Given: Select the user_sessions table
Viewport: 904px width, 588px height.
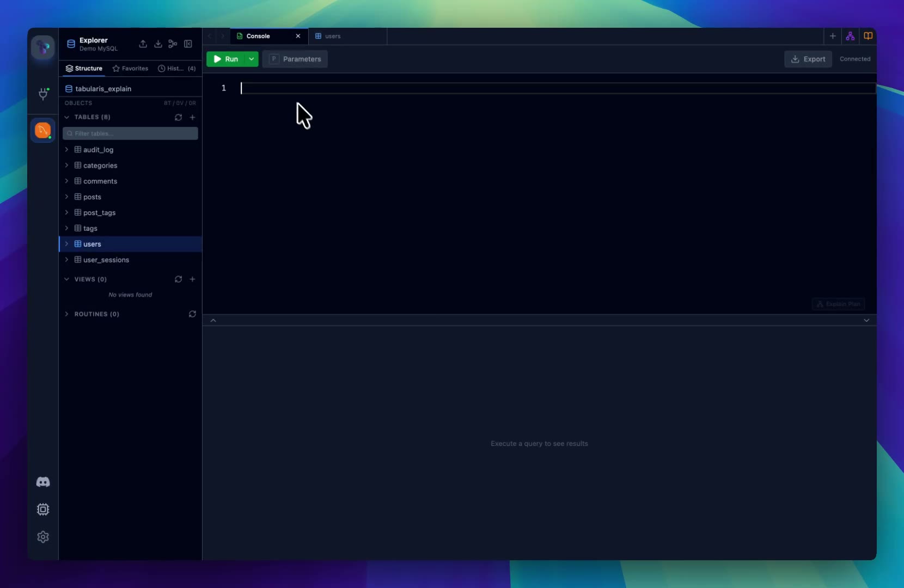Looking at the screenshot, I should (106, 260).
